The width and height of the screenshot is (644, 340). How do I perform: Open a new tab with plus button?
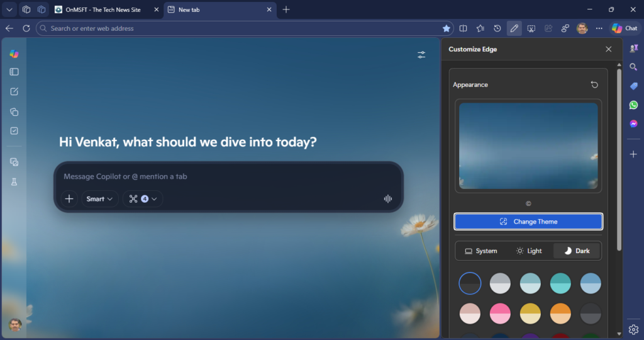click(286, 9)
